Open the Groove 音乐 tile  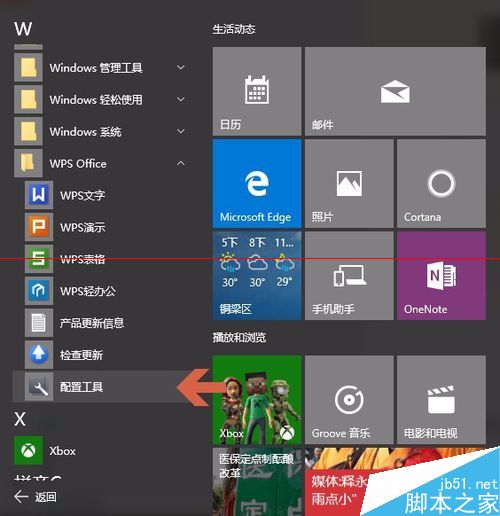[349, 400]
